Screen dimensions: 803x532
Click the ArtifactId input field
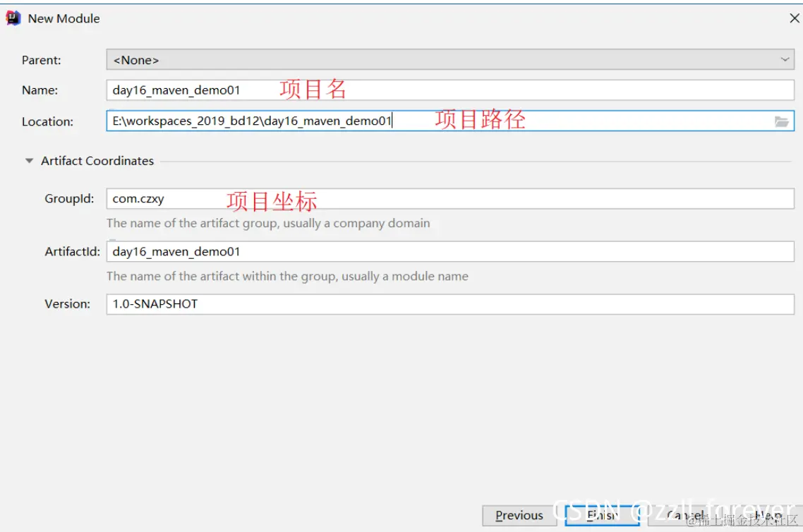pos(450,251)
